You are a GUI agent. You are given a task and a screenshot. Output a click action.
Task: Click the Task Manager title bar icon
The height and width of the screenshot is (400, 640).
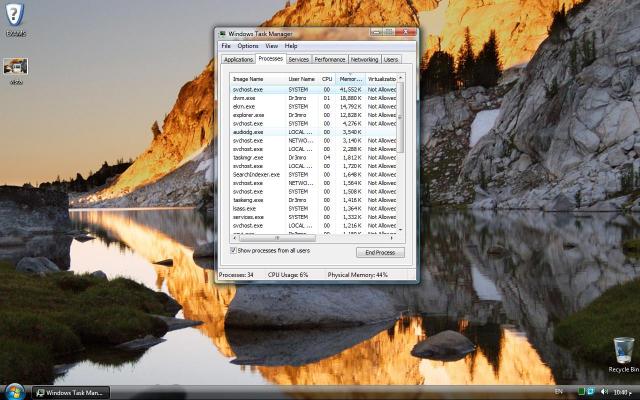coord(222,34)
